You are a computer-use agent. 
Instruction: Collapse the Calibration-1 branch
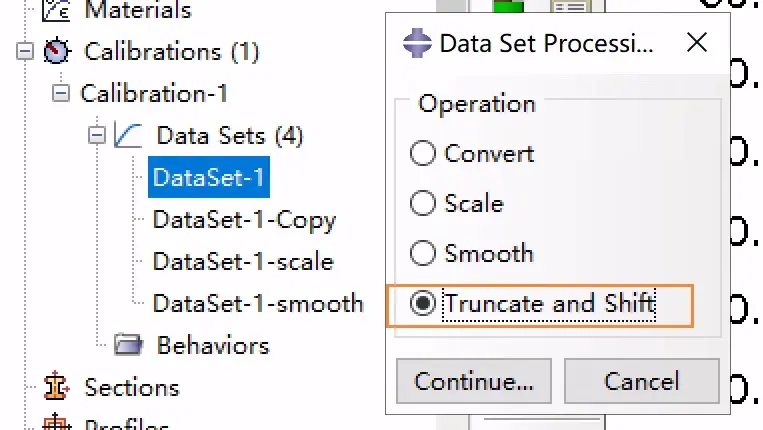pos(61,93)
